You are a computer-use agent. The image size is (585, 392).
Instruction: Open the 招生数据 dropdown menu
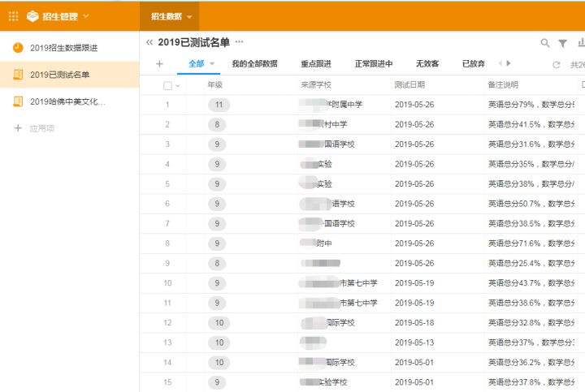tap(189, 16)
